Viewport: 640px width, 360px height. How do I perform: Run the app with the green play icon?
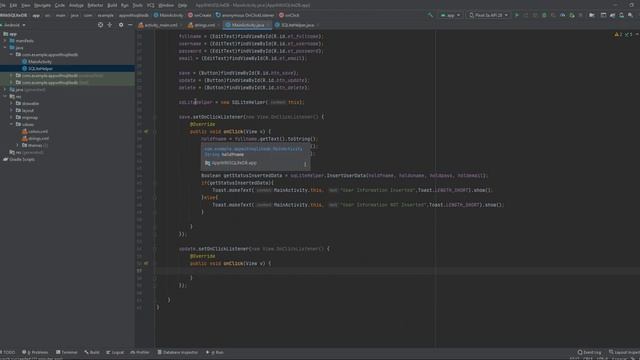point(517,15)
